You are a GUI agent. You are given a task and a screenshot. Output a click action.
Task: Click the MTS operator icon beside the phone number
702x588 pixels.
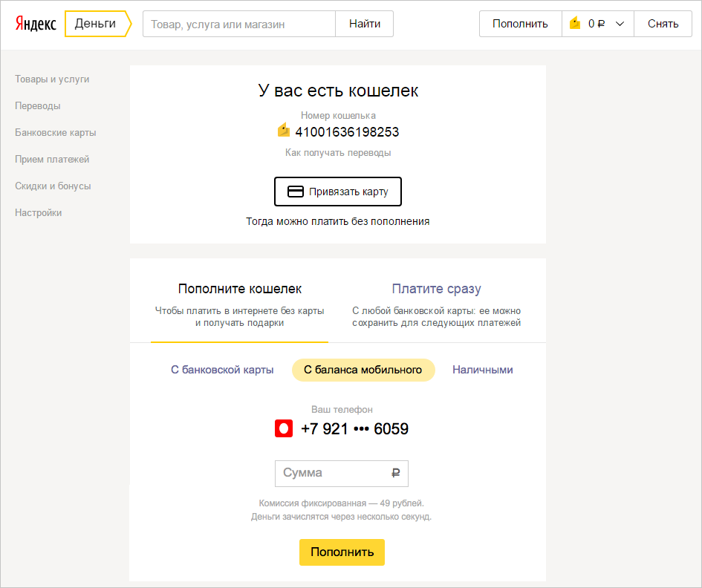point(283,428)
